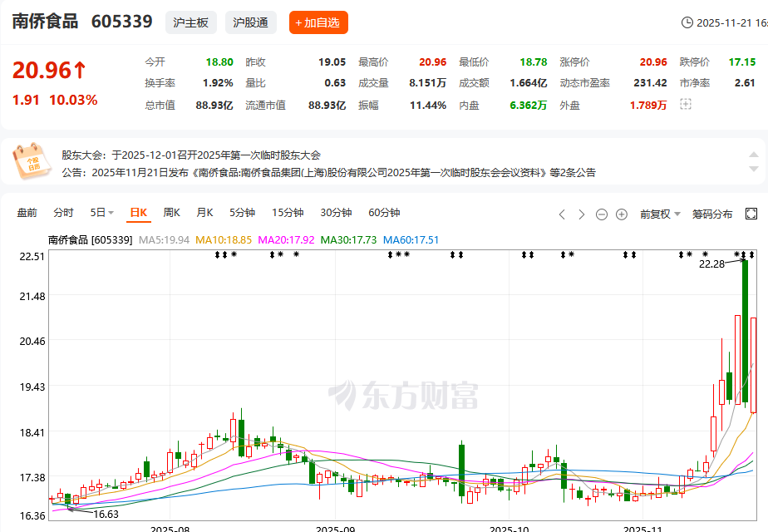This screenshot has width=768, height=532.
Task: Click the 振幅 value 11.44%
Action: click(428, 106)
